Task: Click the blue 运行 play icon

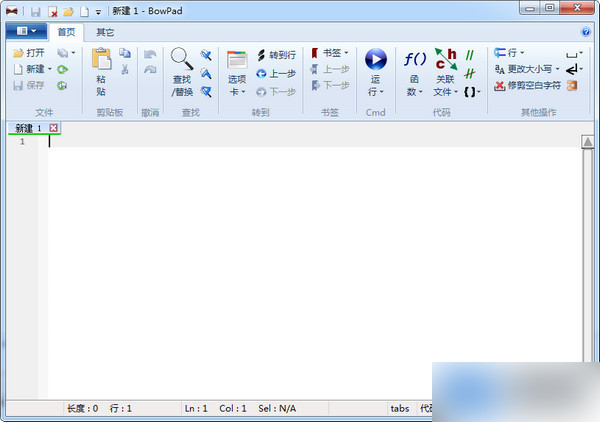Action: (375, 60)
